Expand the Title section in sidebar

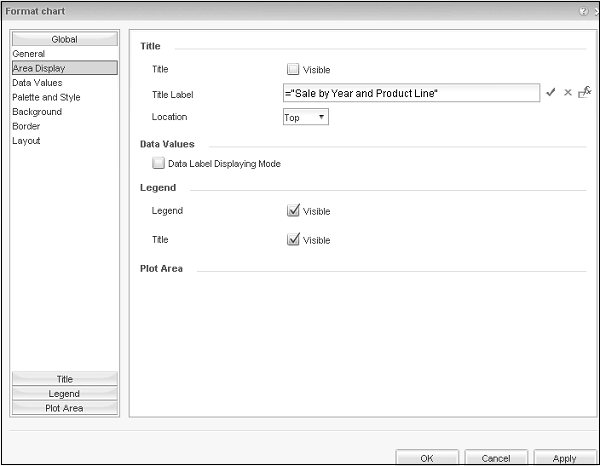(64, 379)
